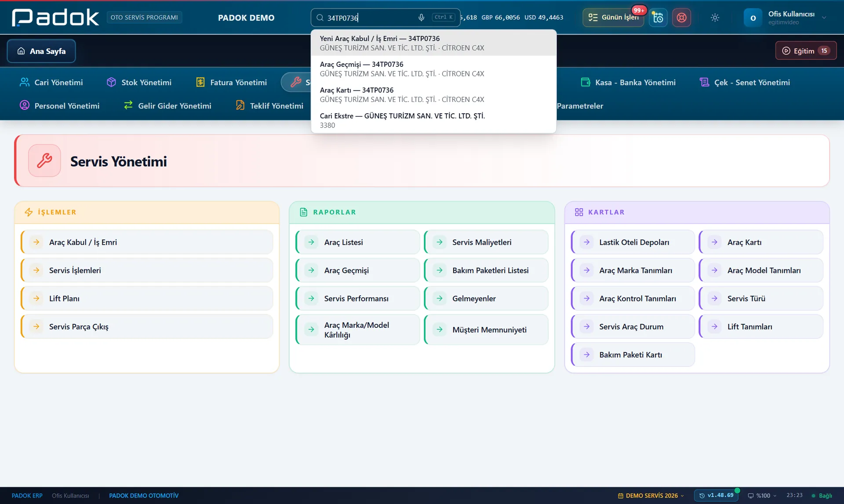Open Stok Yönetimi menu
This screenshot has height=504, width=844.
click(x=139, y=82)
